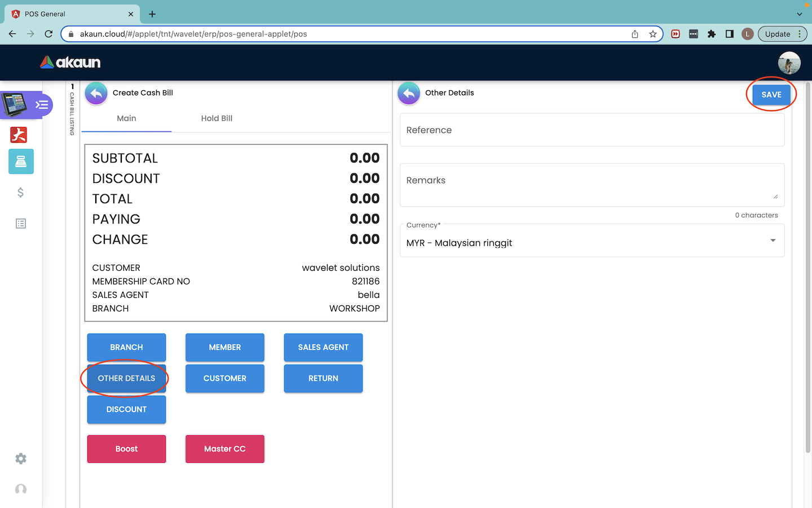Click the browser back arrow
This screenshot has height=508, width=812.
12,34
